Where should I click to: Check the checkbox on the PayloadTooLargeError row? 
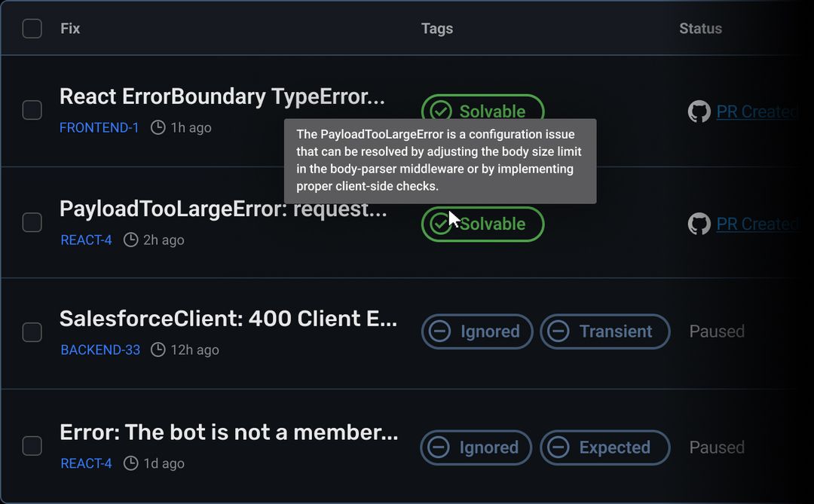(x=32, y=223)
